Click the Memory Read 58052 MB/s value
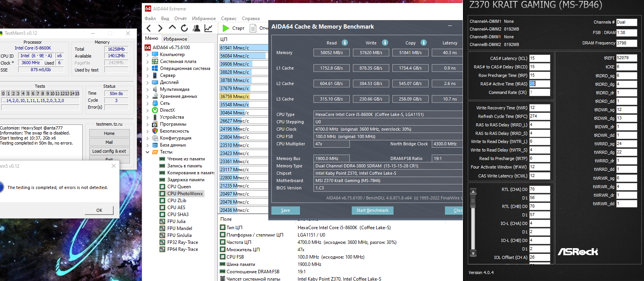Screen dimensions: 644x281 [332, 53]
